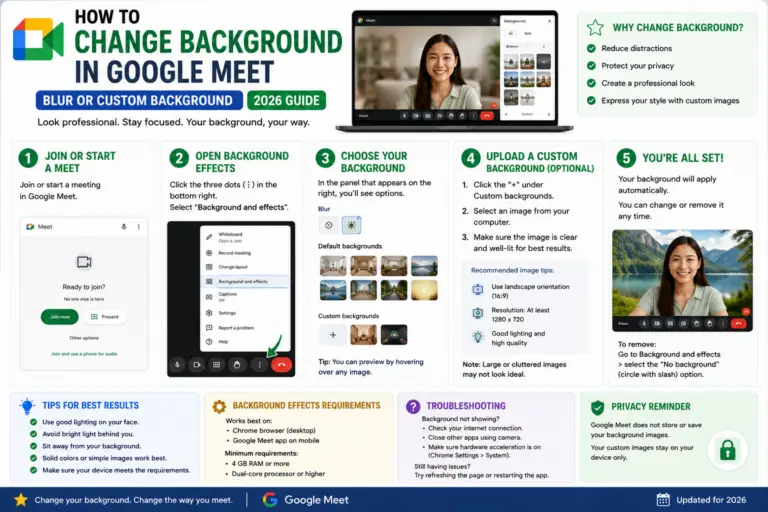Click the checkmark next to Protect your privacy
The image size is (768, 512).
click(591, 66)
